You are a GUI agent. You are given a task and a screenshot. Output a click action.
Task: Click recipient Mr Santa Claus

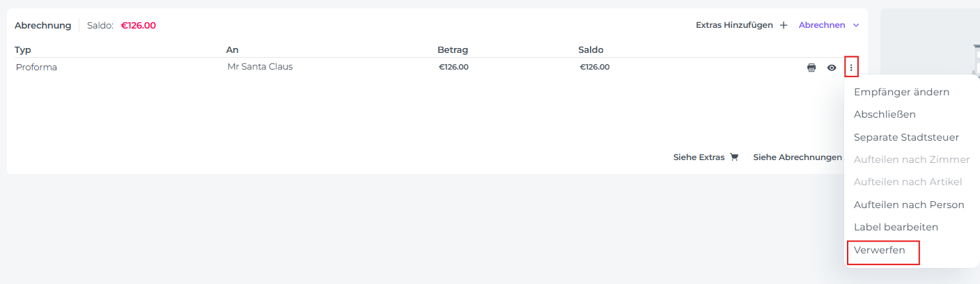260,67
